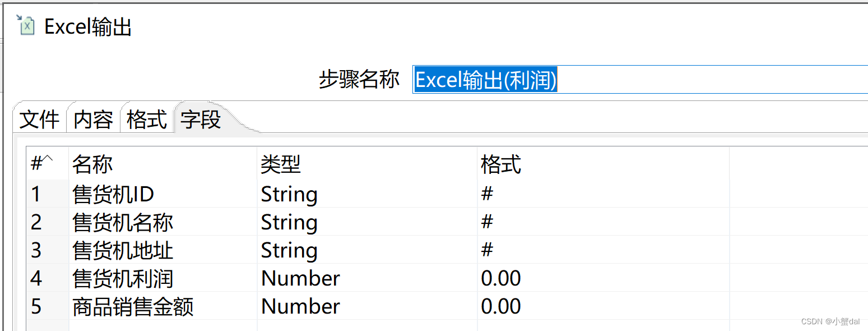Click String type for 售货机地址
This screenshot has width=868, height=331.
(367, 250)
